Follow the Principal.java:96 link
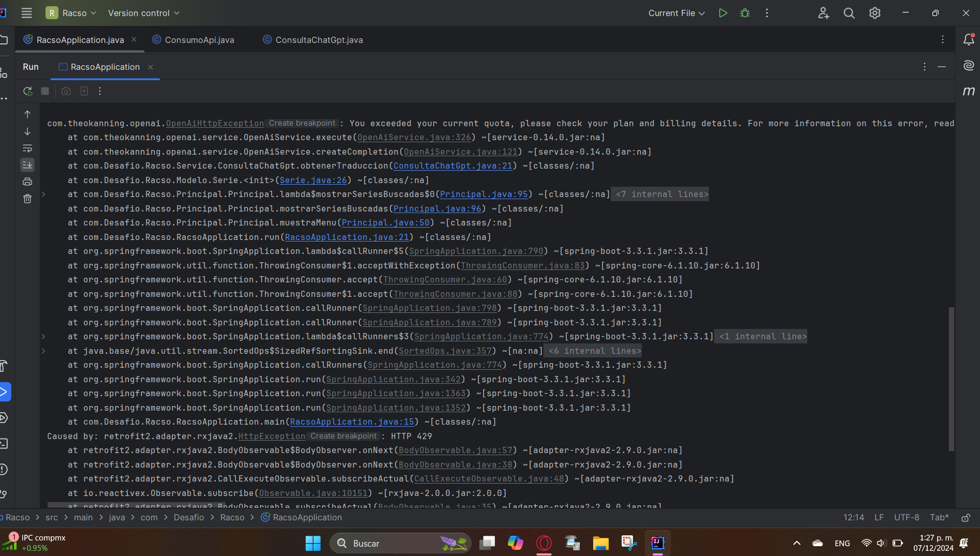Image resolution: width=980 pixels, height=556 pixels. pyautogui.click(x=437, y=209)
